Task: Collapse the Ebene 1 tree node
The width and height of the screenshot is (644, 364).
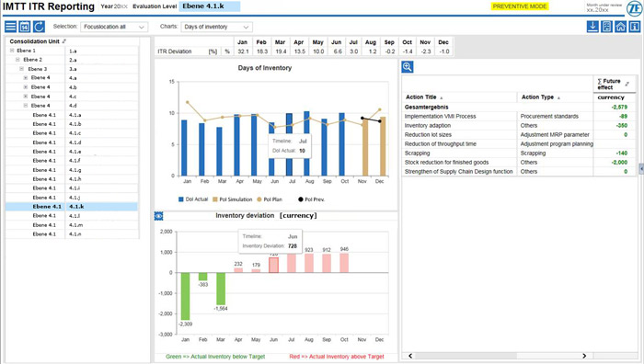Action: coord(12,51)
